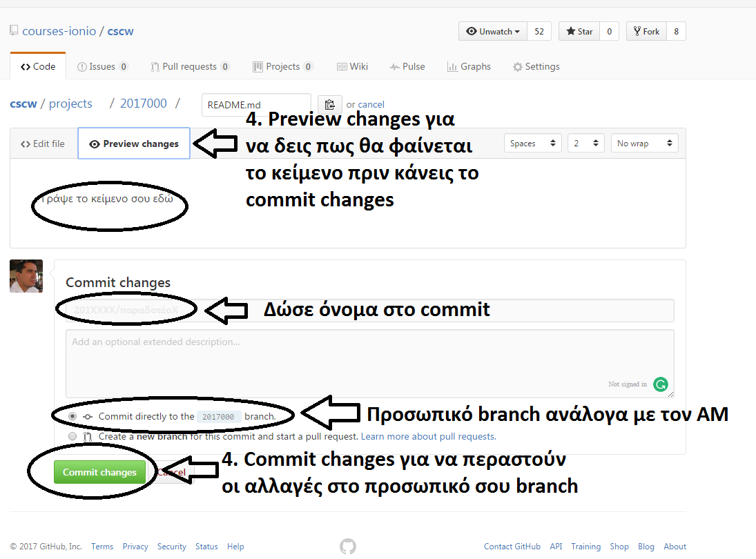Viewport: 756px width, 559px height.
Task: Click the 'Not signed in' Grammarly label
Action: (x=628, y=384)
